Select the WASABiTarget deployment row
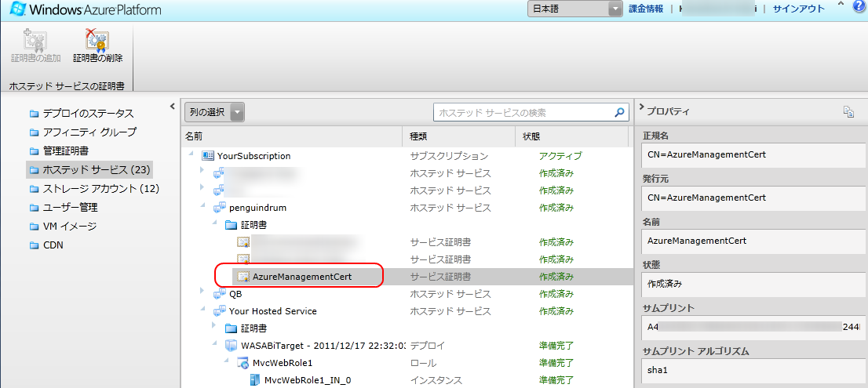This screenshot has width=868, height=388. coord(407,346)
